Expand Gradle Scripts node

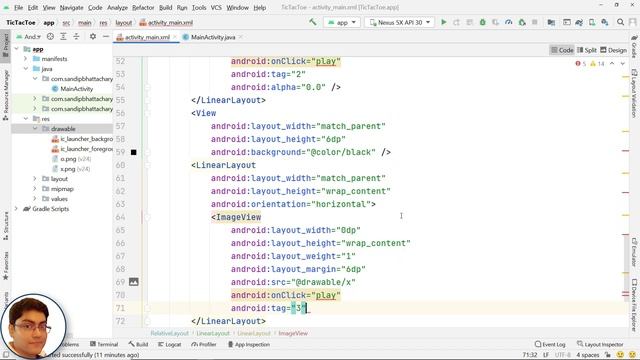pos(16,209)
